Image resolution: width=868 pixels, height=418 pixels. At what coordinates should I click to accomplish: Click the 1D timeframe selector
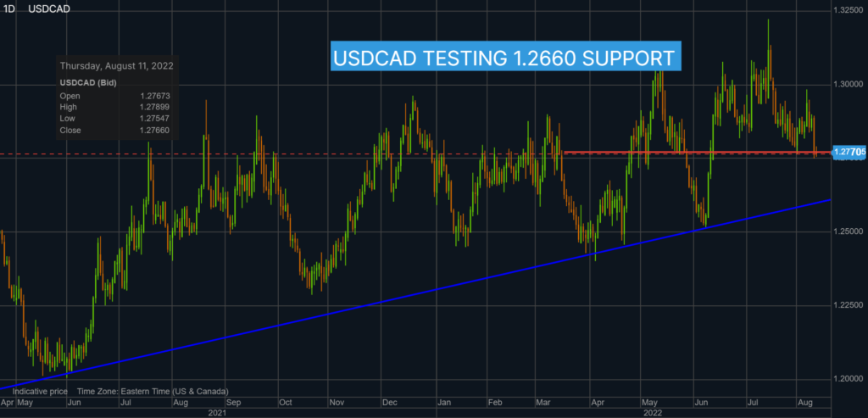click(9, 8)
